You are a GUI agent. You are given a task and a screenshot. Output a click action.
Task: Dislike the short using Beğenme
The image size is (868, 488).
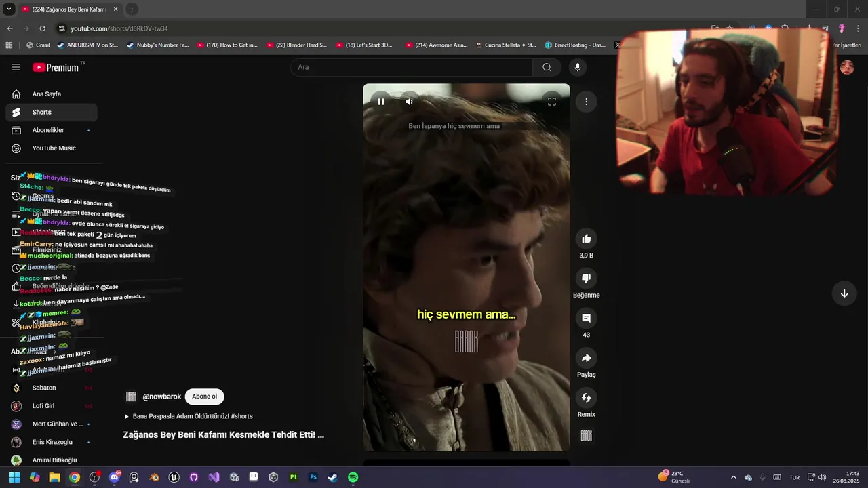586,279
